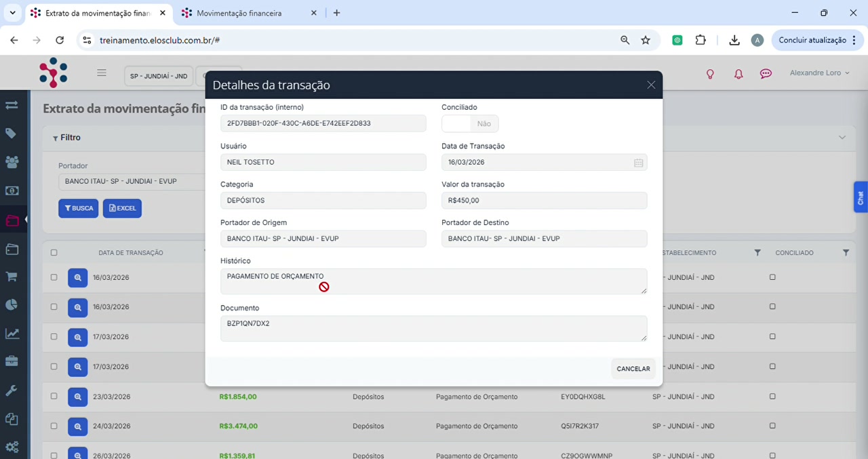Bookmark this page with the star
Screen dimensions: 868x459
(x=646, y=40)
